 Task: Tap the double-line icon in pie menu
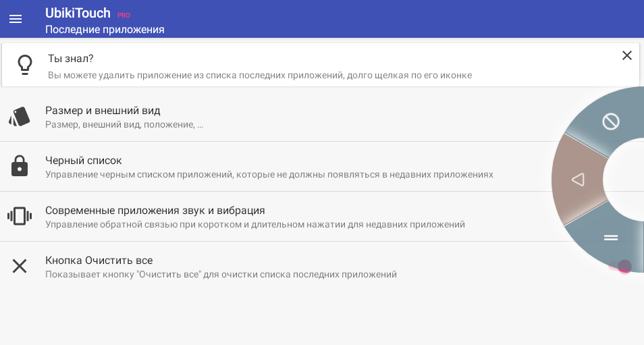pyautogui.click(x=611, y=238)
